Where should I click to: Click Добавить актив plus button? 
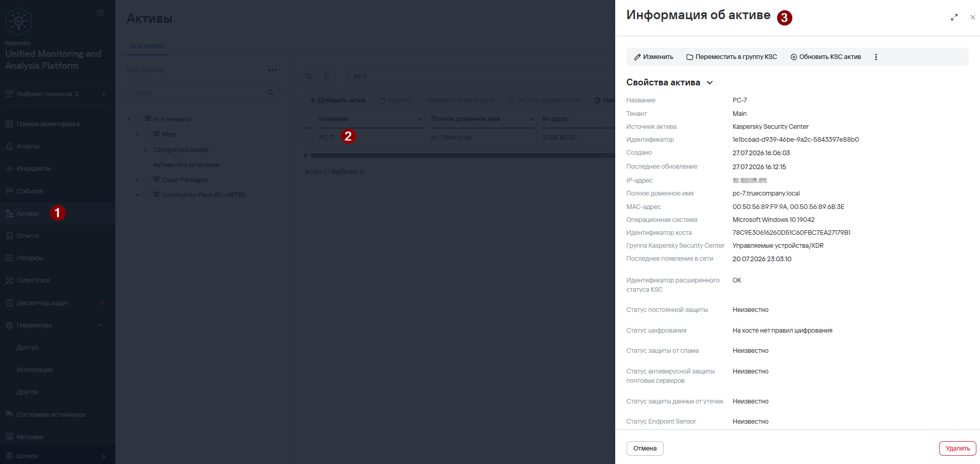(x=337, y=100)
